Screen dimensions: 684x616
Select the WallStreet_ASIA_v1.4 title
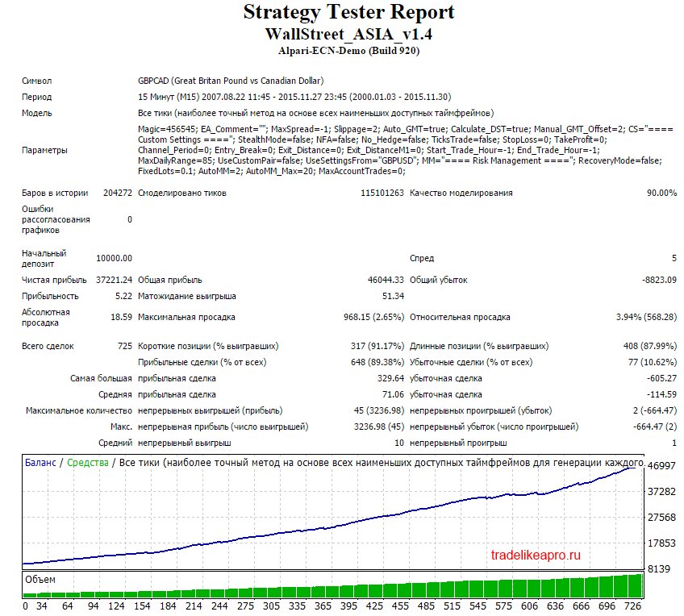(x=348, y=34)
